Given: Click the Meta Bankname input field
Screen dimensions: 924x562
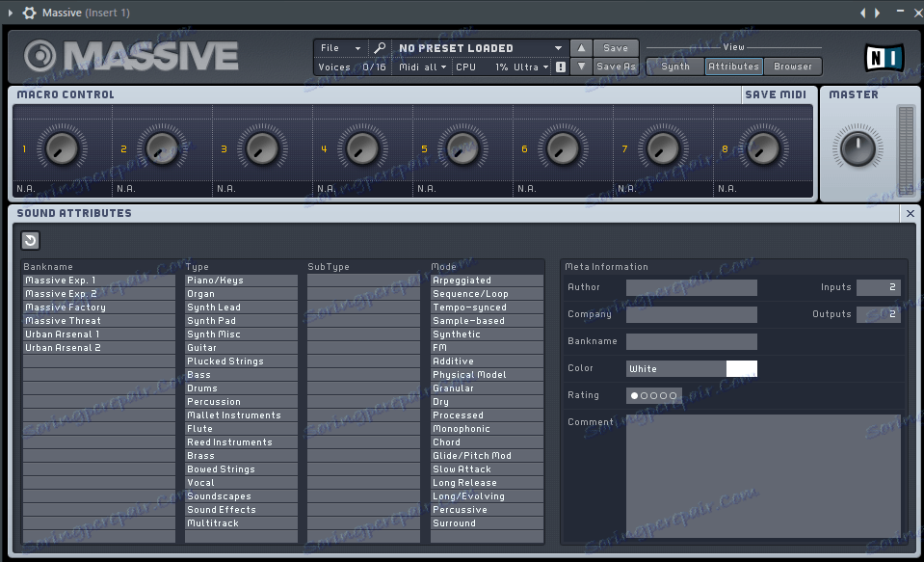Looking at the screenshot, I should (x=691, y=341).
